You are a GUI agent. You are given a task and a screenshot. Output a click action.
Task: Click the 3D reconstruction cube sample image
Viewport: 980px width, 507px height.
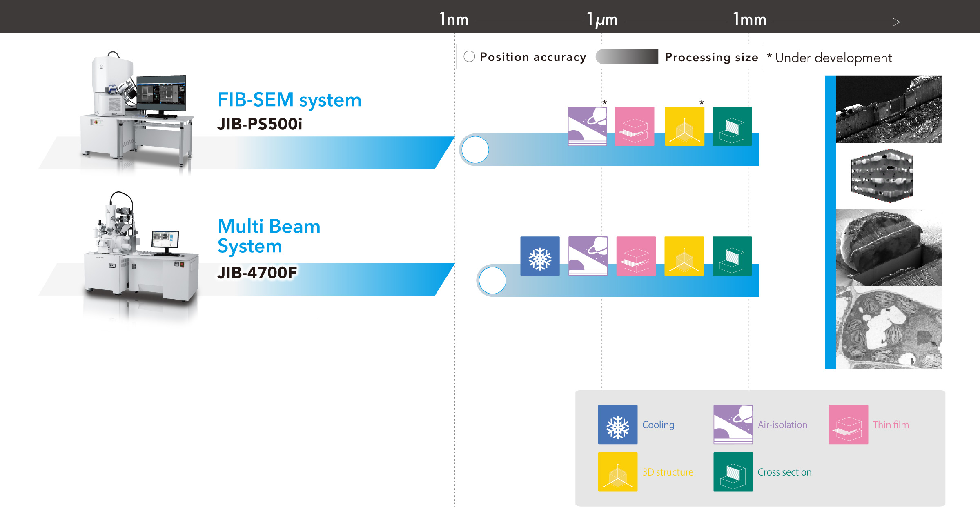[882, 176]
